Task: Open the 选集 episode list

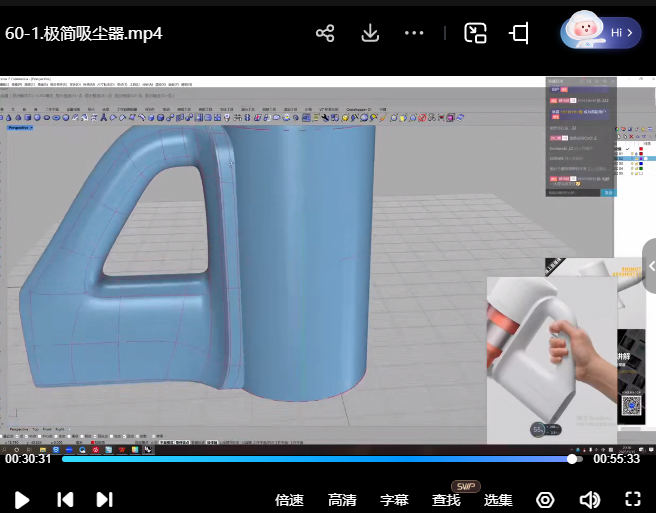Action: [498, 500]
